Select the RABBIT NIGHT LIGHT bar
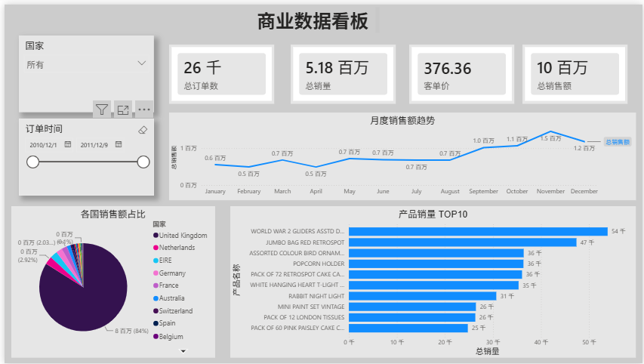This screenshot has height=364, width=644. tap(423, 296)
